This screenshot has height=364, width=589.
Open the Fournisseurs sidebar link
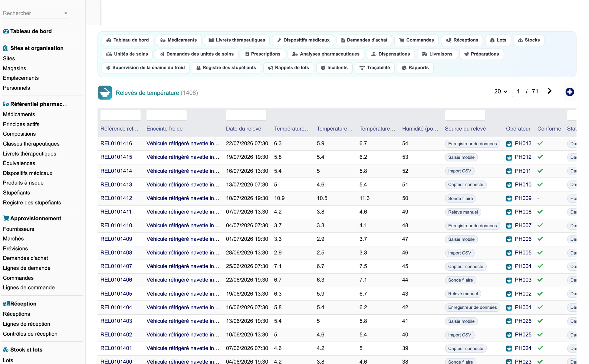coord(18,229)
